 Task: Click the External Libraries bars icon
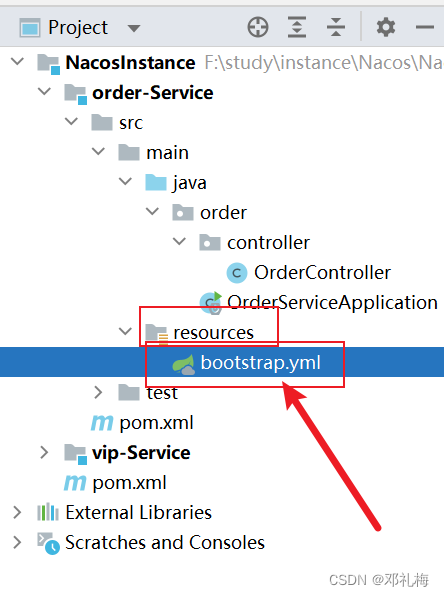pos(48,512)
